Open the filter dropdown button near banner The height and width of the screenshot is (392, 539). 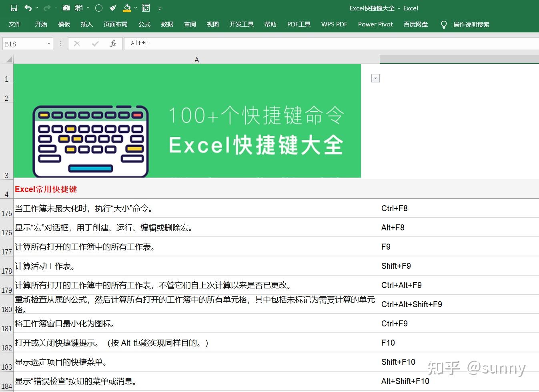[375, 78]
